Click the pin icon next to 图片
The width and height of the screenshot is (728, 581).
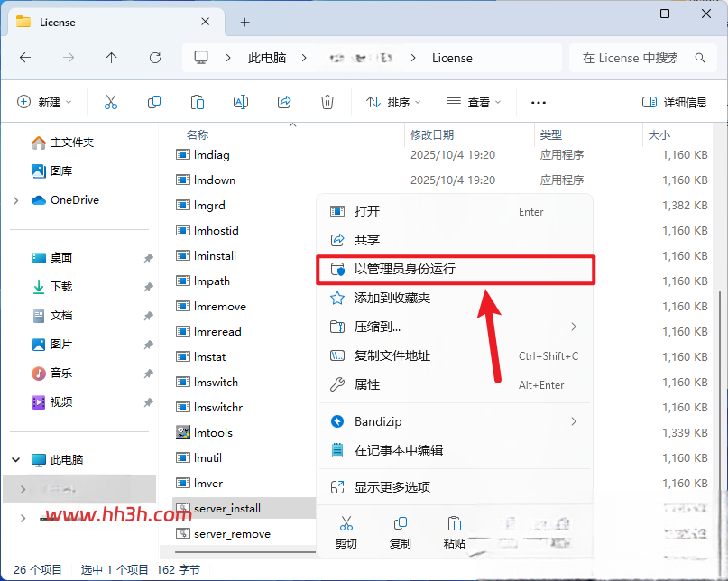click(148, 345)
